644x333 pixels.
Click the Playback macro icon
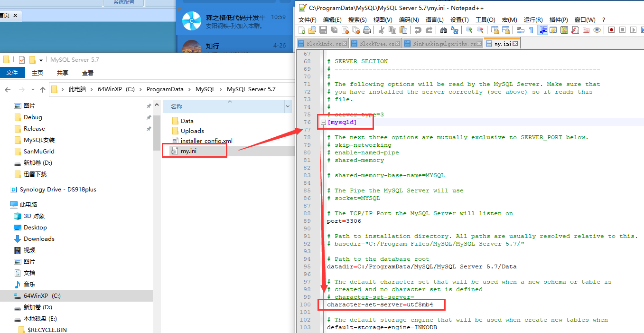634,30
